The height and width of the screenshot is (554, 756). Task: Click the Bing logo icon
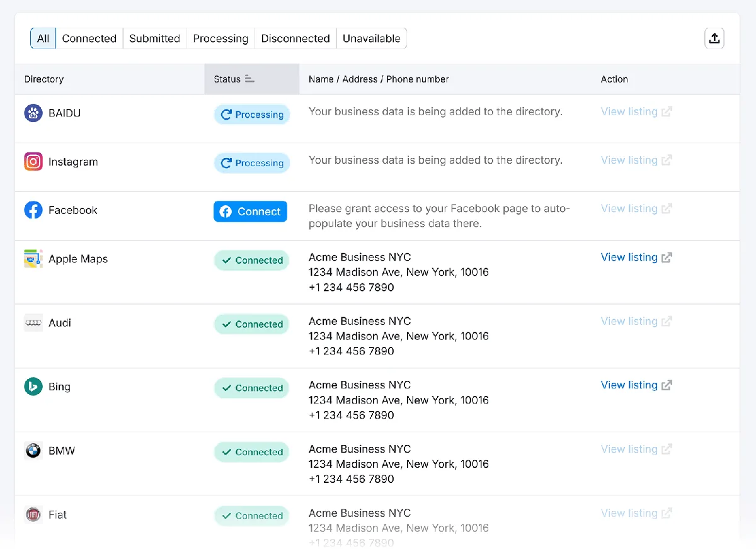pos(33,387)
